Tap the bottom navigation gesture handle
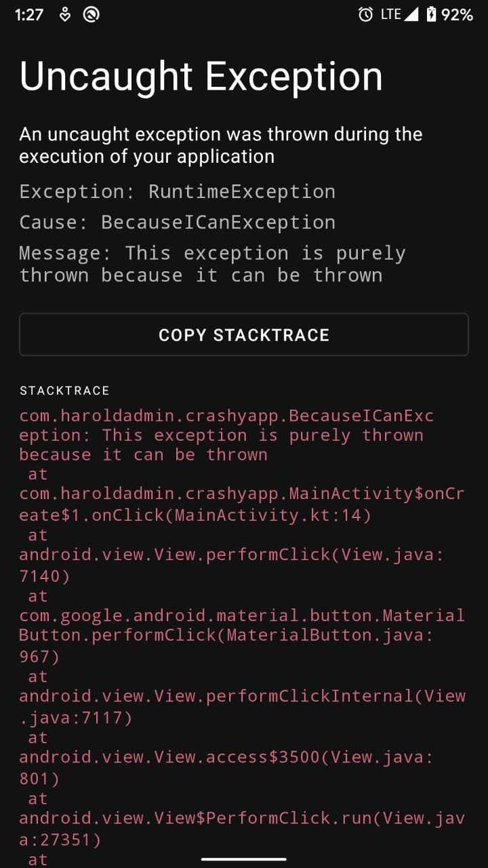The image size is (488, 868). 244,859
